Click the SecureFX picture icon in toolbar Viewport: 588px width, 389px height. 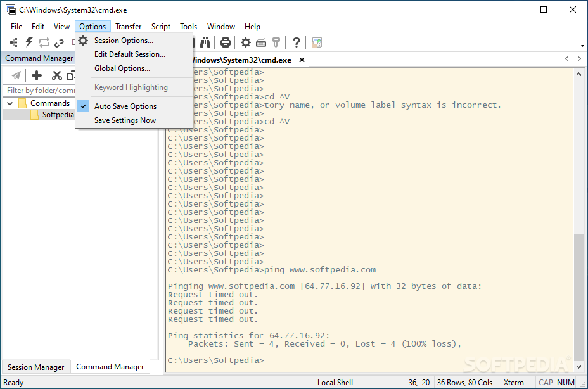(317, 42)
